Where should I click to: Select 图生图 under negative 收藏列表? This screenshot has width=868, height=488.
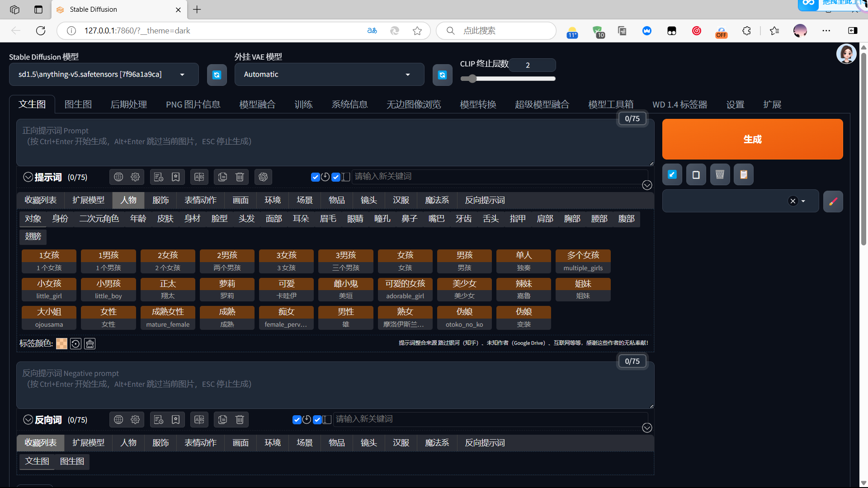pyautogui.click(x=72, y=461)
